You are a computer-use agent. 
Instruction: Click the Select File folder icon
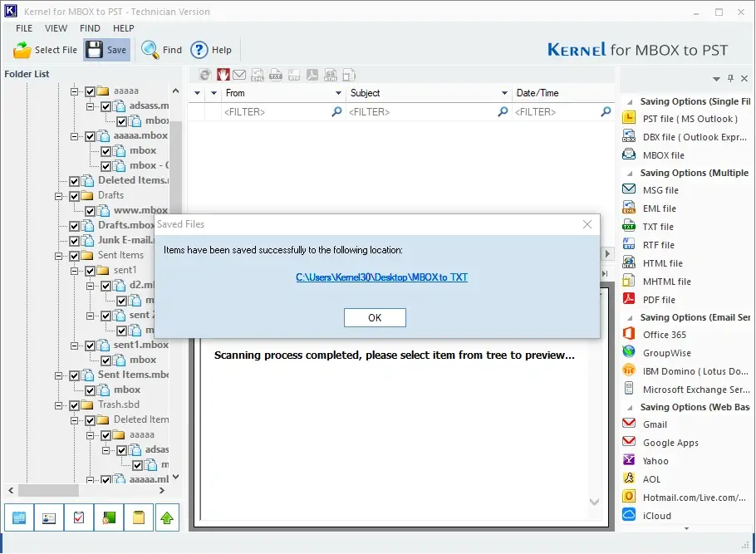tap(22, 50)
